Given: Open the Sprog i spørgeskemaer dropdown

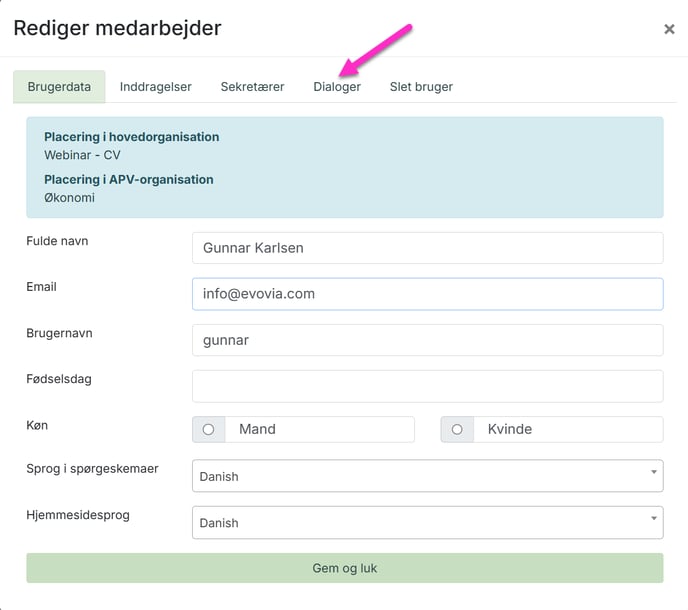Looking at the screenshot, I should pyautogui.click(x=427, y=476).
